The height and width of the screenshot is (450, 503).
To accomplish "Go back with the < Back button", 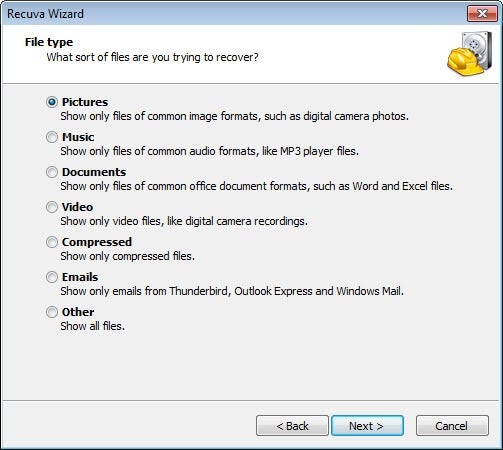I will [292, 426].
